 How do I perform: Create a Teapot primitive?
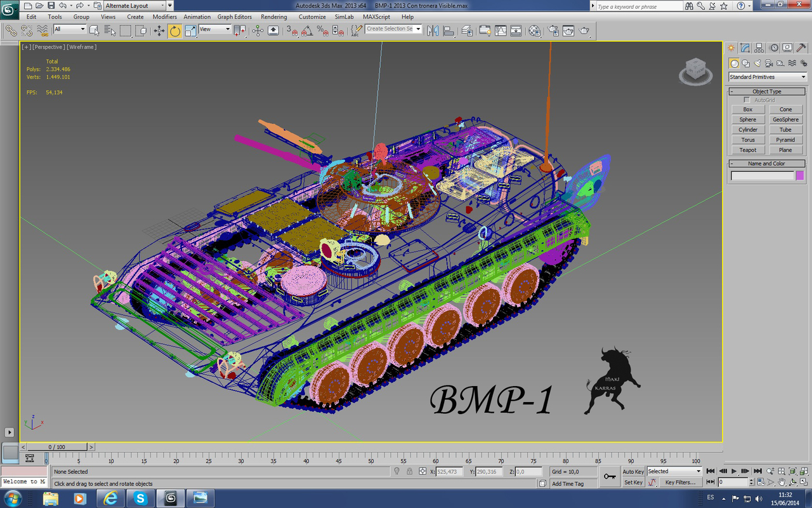[747, 150]
